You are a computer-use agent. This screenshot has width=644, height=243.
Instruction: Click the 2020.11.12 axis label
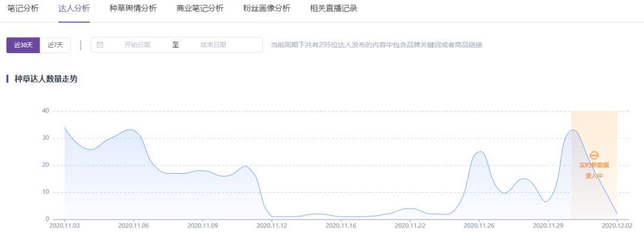coord(271,225)
